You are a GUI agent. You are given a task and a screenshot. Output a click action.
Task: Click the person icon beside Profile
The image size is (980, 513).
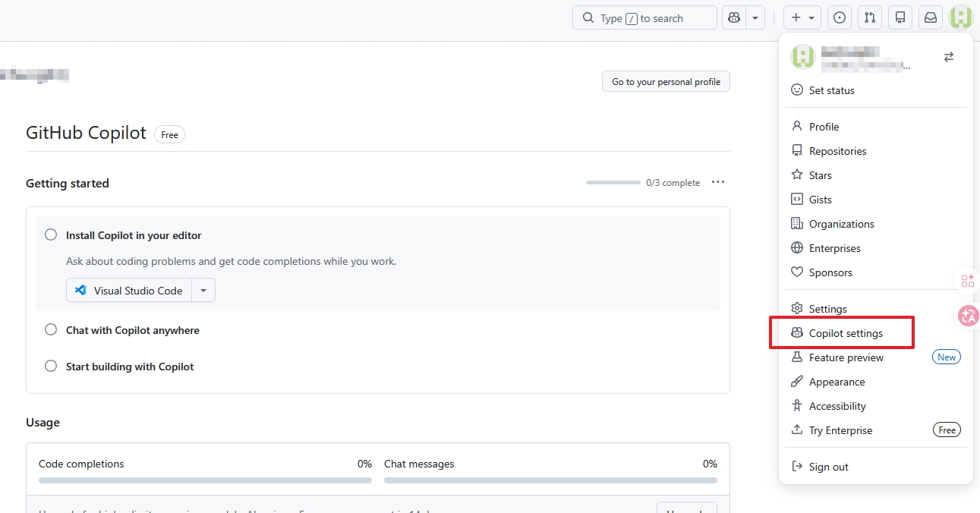click(797, 126)
